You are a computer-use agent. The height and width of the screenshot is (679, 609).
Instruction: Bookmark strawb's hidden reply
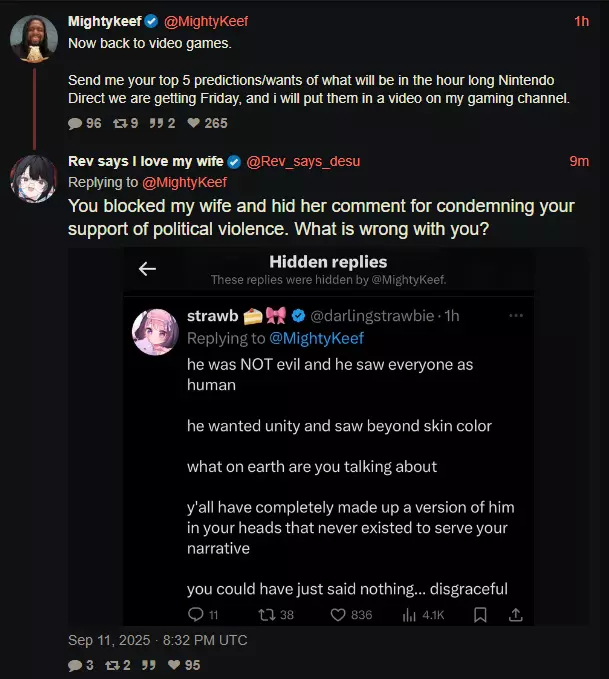tap(480, 614)
